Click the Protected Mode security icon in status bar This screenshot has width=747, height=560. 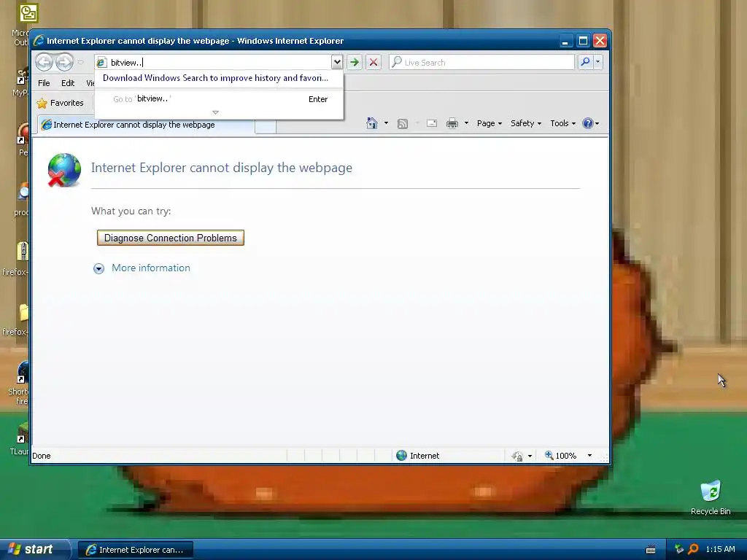(517, 456)
